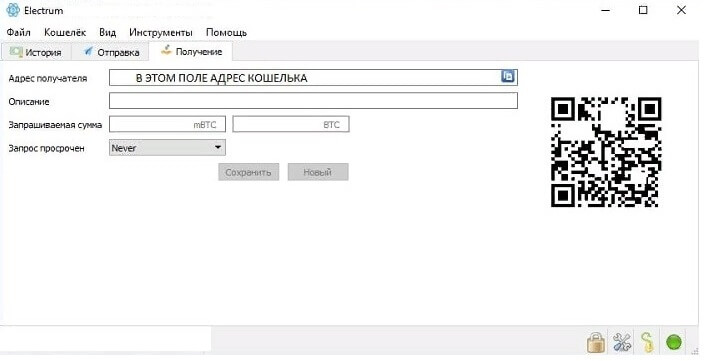This screenshot has height=361, width=705.
Task: Click the Запрашиваемая сумма label
Action: click(x=55, y=125)
